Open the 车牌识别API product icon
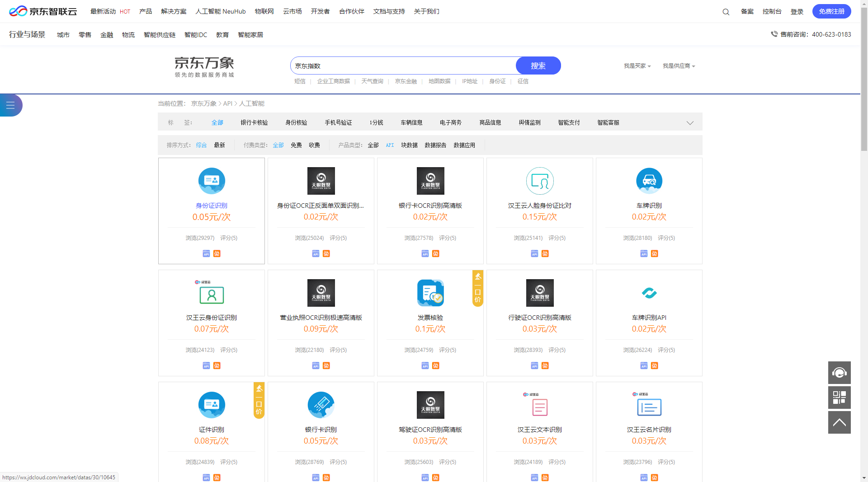Image resolution: width=868 pixels, height=482 pixels. click(649, 293)
